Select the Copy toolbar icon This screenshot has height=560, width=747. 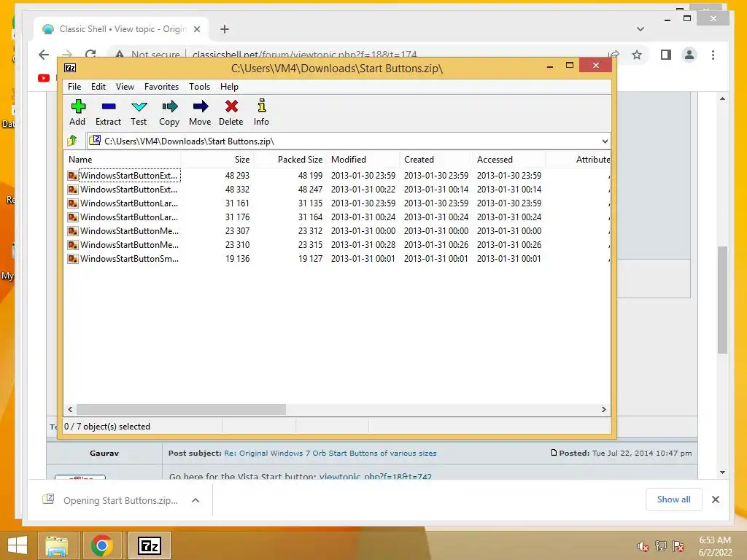(169, 112)
